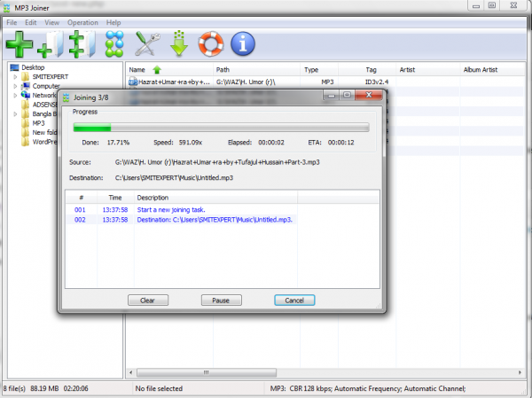The height and width of the screenshot is (398, 532).
Task: Click the Artist column header
Action: [428, 70]
